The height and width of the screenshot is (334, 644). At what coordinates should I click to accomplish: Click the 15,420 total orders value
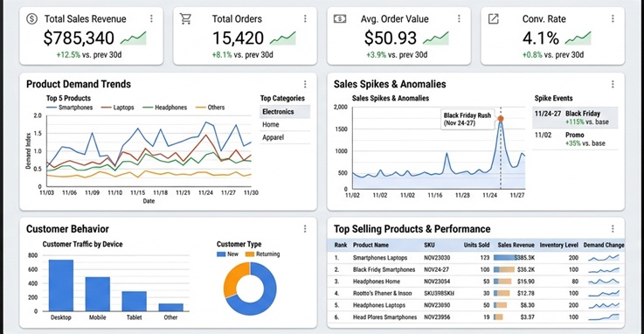click(239, 38)
